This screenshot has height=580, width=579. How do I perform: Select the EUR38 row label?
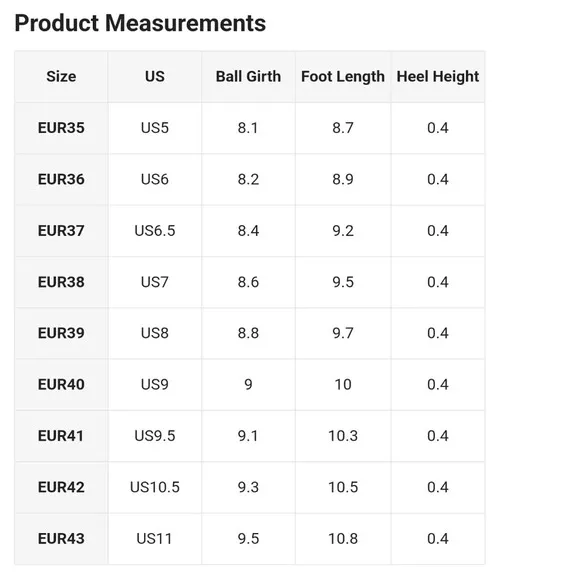(61, 282)
